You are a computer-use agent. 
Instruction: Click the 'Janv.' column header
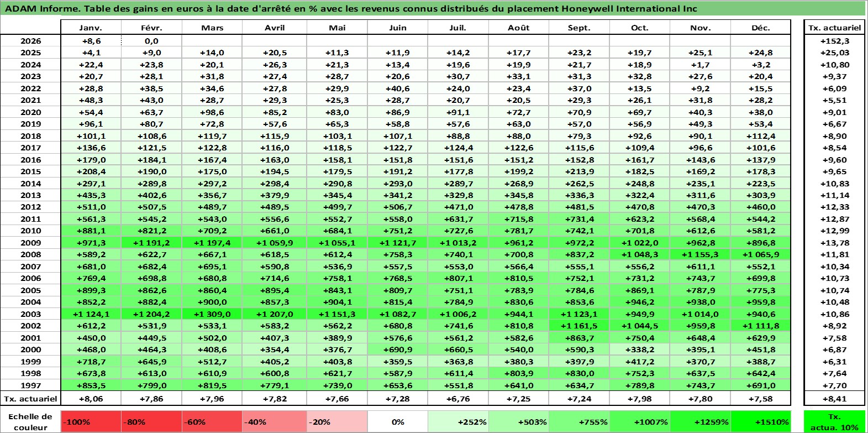click(91, 28)
